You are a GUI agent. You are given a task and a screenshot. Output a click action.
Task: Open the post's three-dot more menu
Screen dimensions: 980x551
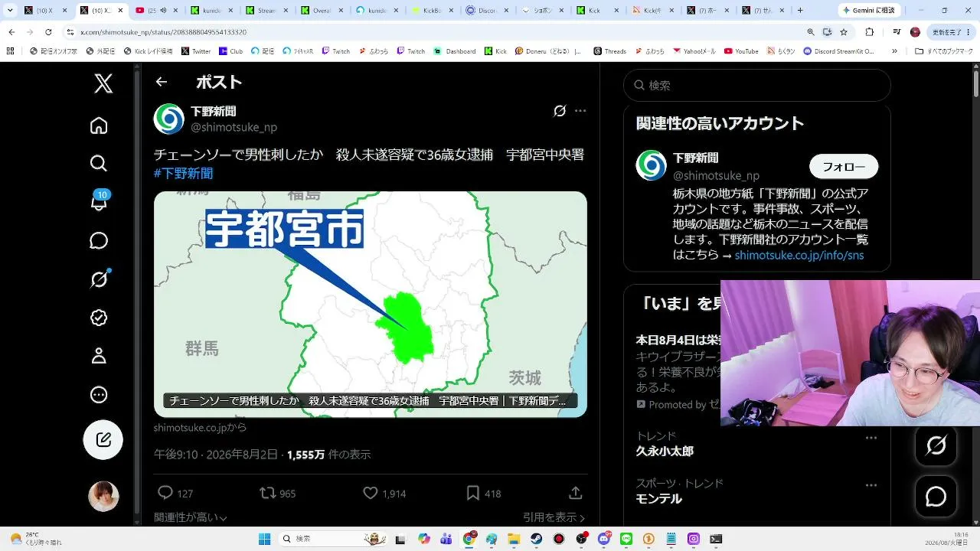(x=580, y=111)
